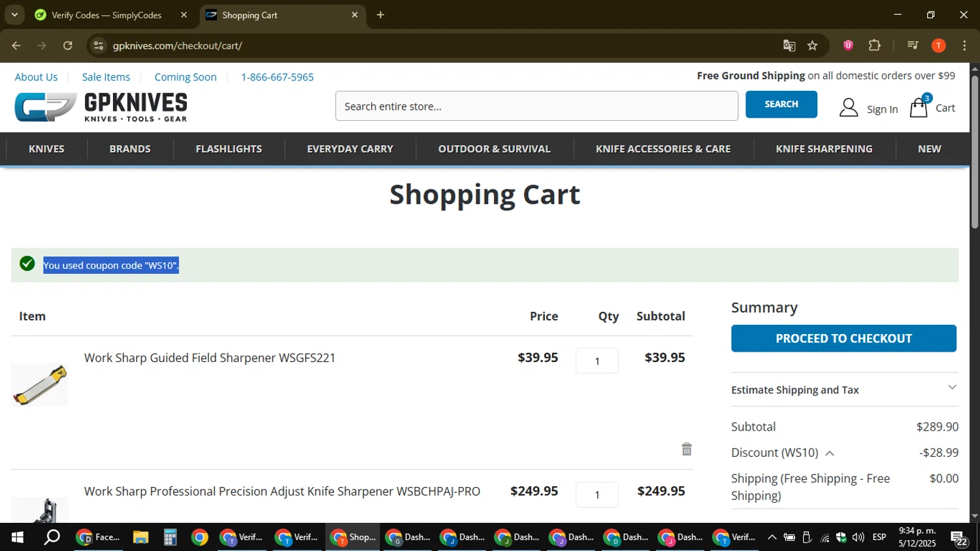Expand Estimate Shipping and Tax section
Screen dimensions: 980x551
coord(843,390)
